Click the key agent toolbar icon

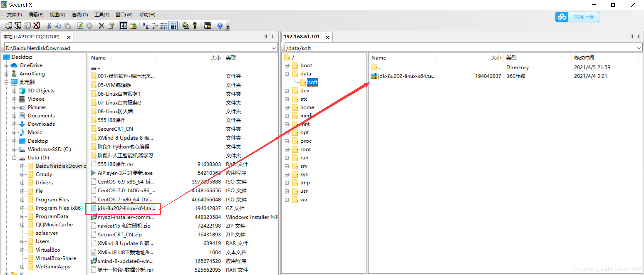(195, 25)
